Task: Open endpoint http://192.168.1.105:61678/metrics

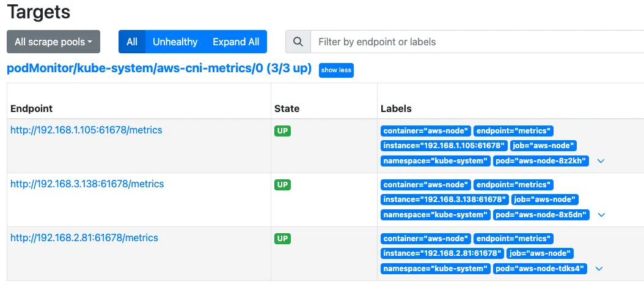Action: (x=86, y=130)
